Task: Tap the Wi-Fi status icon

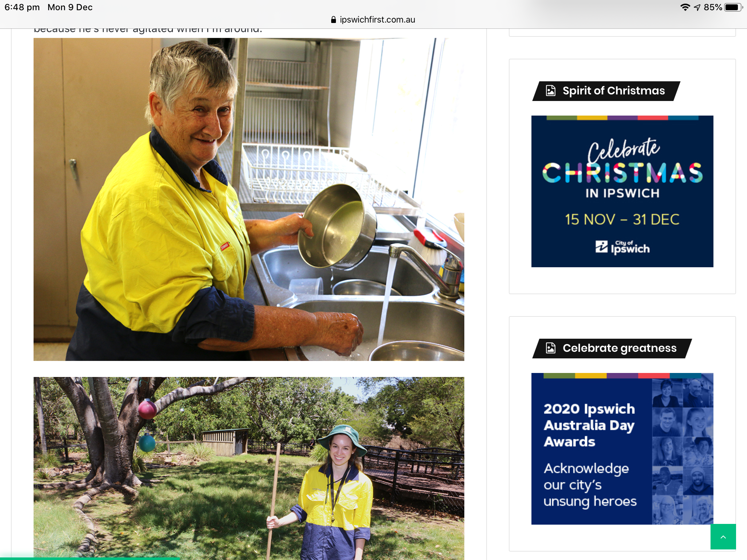Action: point(685,7)
